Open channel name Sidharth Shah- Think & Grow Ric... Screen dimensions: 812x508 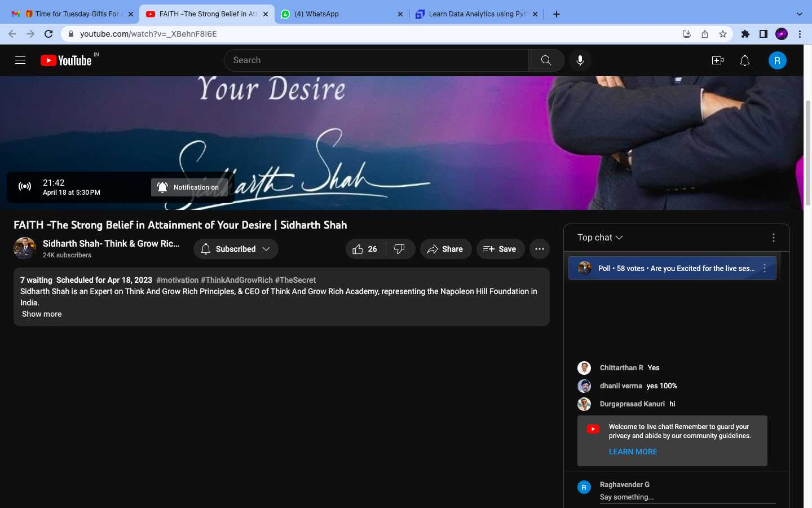[x=111, y=243]
